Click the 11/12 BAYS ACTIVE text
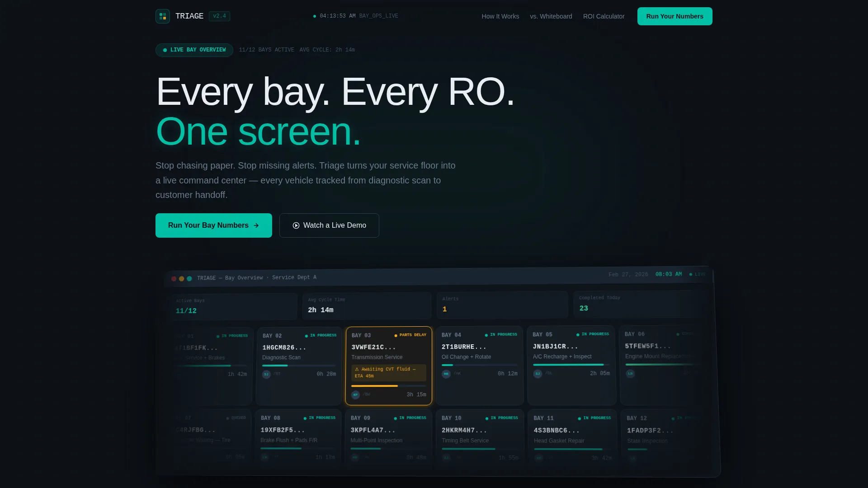Screen dimensions: 868x488 click(266, 50)
